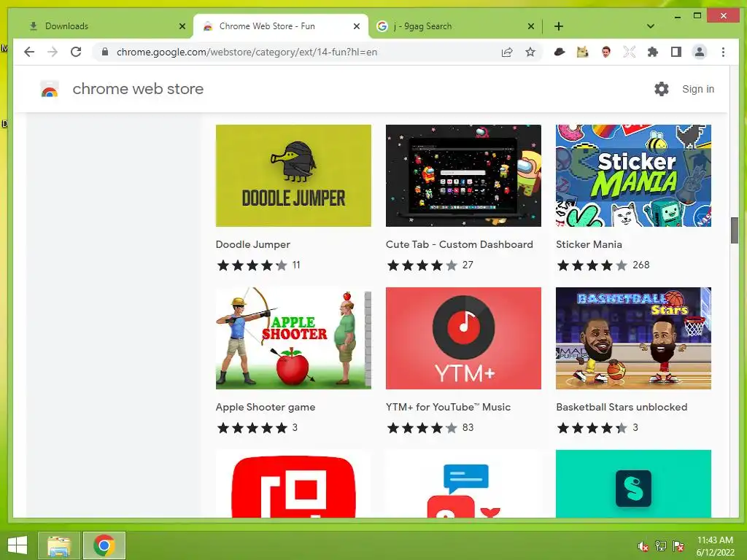The height and width of the screenshot is (560, 747).
Task: Open the Chrome profile avatar
Action: 700,52
